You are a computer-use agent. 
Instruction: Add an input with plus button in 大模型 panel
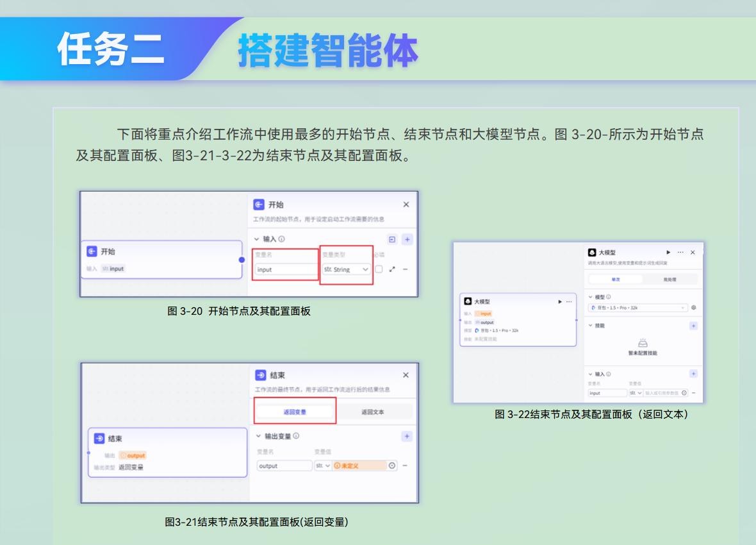pyautogui.click(x=693, y=374)
